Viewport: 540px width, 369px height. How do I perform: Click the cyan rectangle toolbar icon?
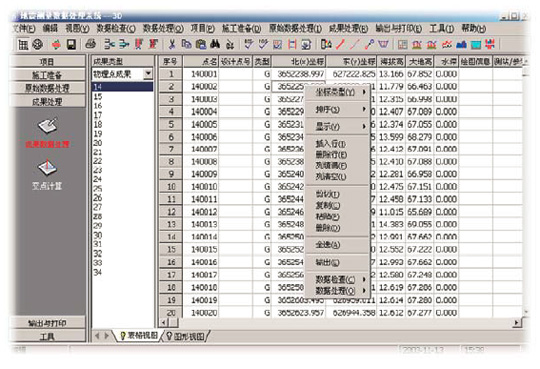476,44
